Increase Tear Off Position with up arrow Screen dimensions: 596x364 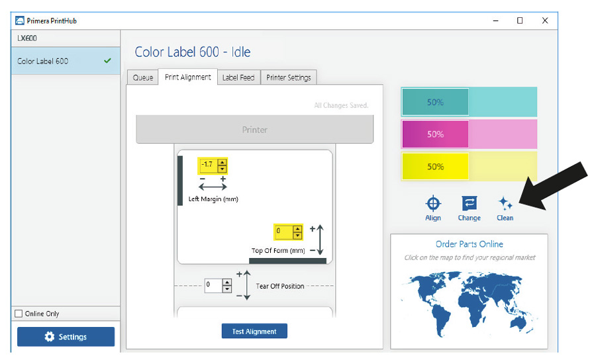pos(227,283)
